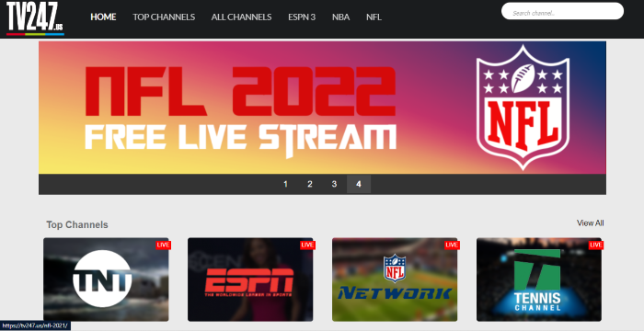Open the TNT channel thumbnail
This screenshot has height=331, width=644.
pyautogui.click(x=106, y=280)
